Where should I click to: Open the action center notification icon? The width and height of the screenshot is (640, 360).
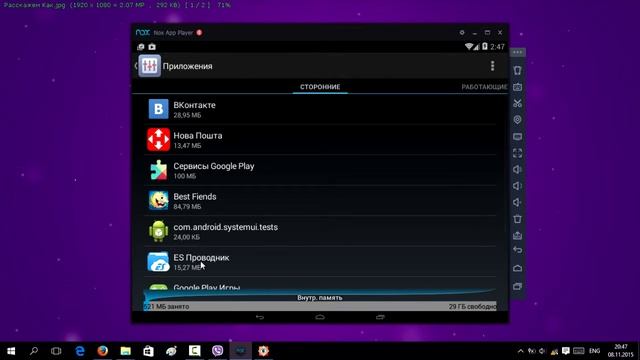566,351
